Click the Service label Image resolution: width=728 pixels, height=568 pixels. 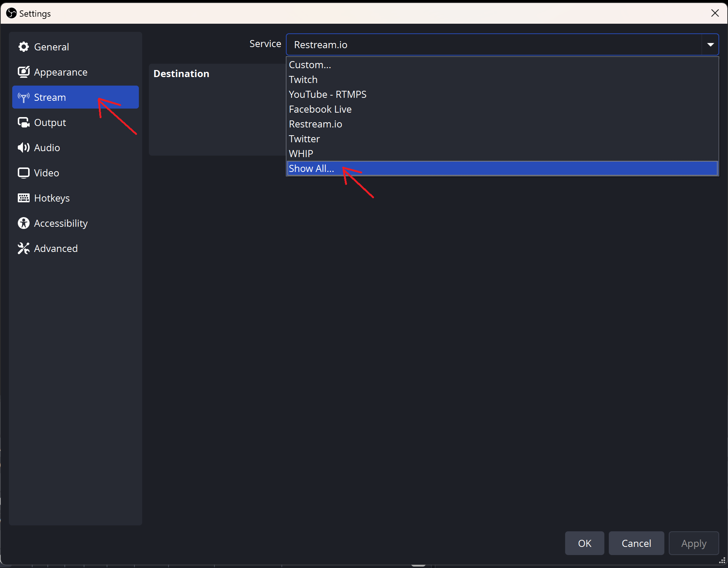265,44
